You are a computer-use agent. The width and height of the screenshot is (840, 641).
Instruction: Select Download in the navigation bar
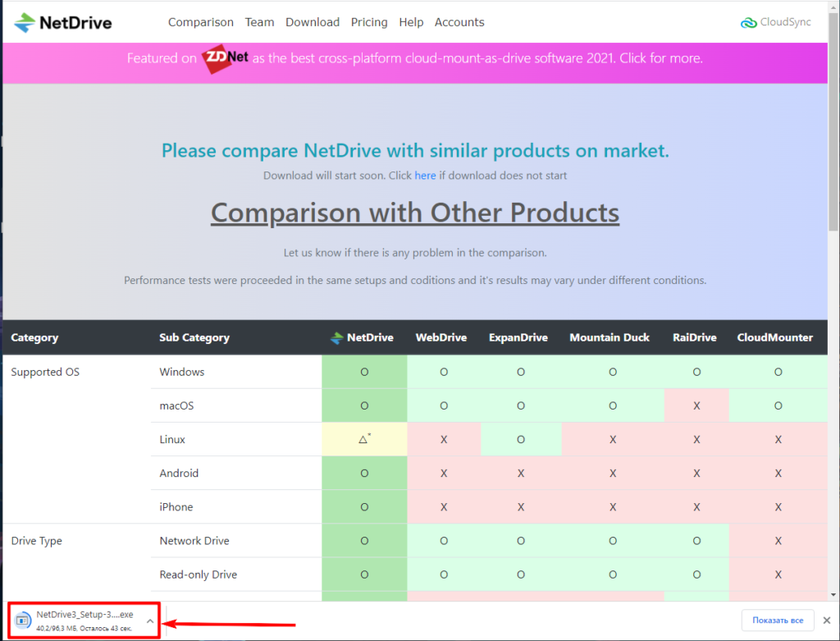[312, 22]
